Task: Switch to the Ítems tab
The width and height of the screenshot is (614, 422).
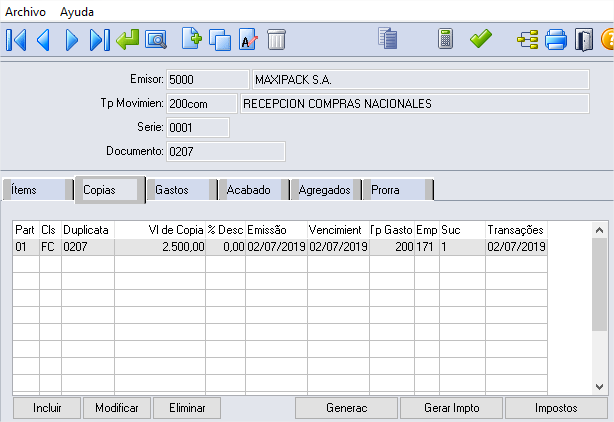Action: coord(38,190)
